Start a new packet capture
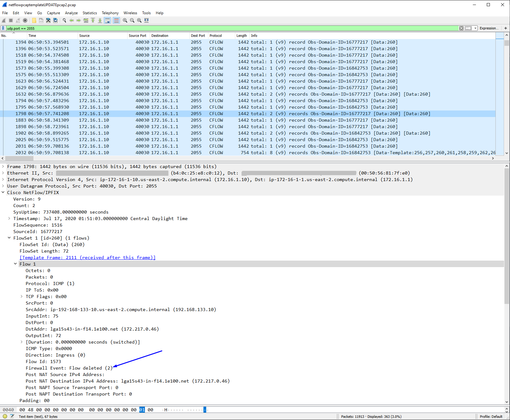Viewport: 510px width, 420px height. point(3,20)
